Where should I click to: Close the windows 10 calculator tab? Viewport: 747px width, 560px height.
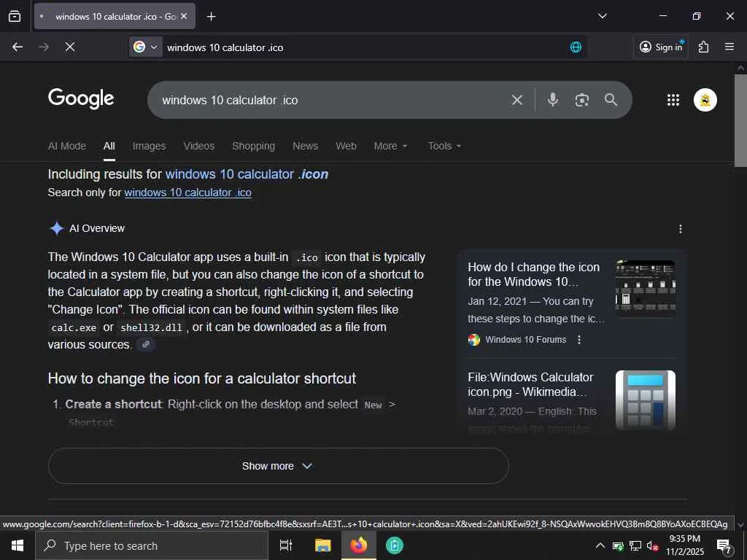(x=184, y=16)
